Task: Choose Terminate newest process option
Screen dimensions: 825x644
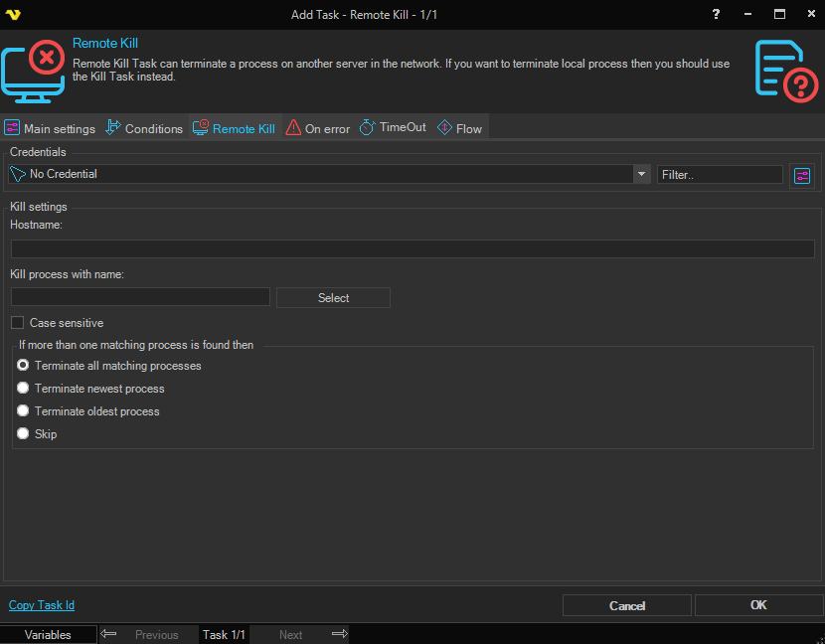Action: pyautogui.click(x=23, y=388)
